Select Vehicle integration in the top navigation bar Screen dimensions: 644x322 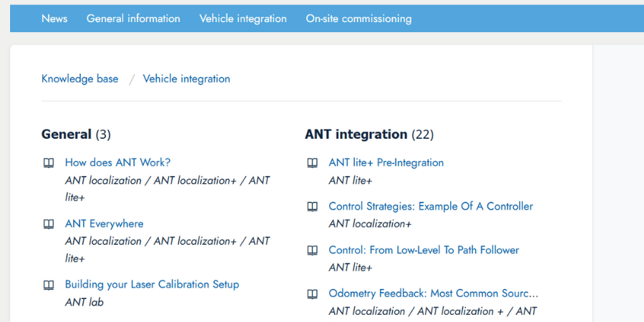click(x=243, y=19)
